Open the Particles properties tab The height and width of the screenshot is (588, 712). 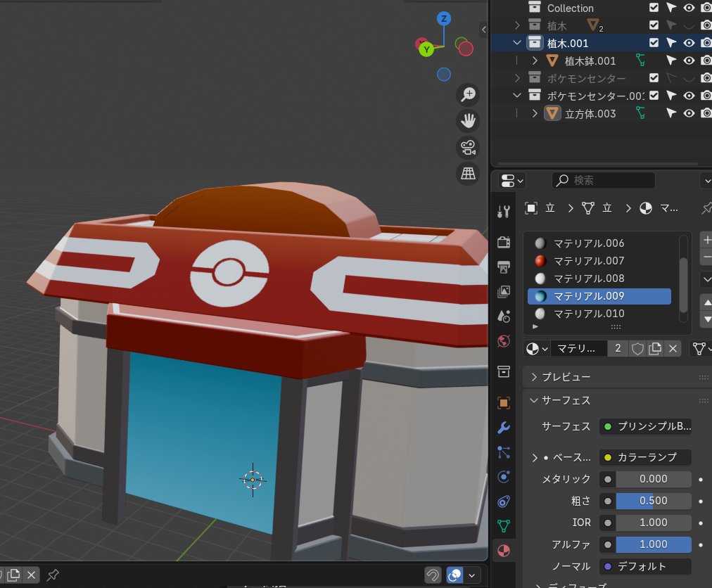click(504, 452)
